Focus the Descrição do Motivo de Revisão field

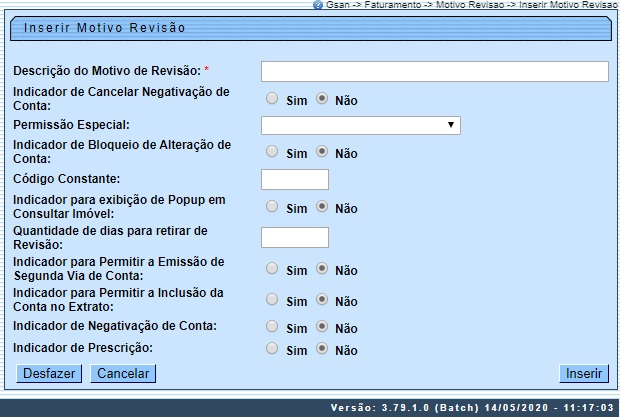click(x=435, y=72)
